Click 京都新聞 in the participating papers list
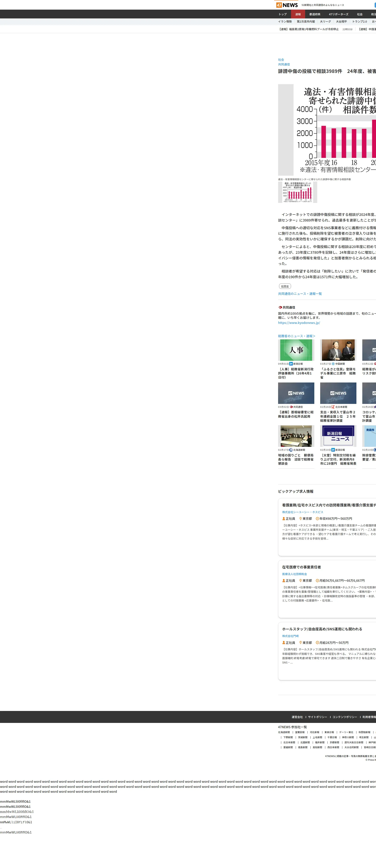 pyautogui.click(x=334, y=742)
